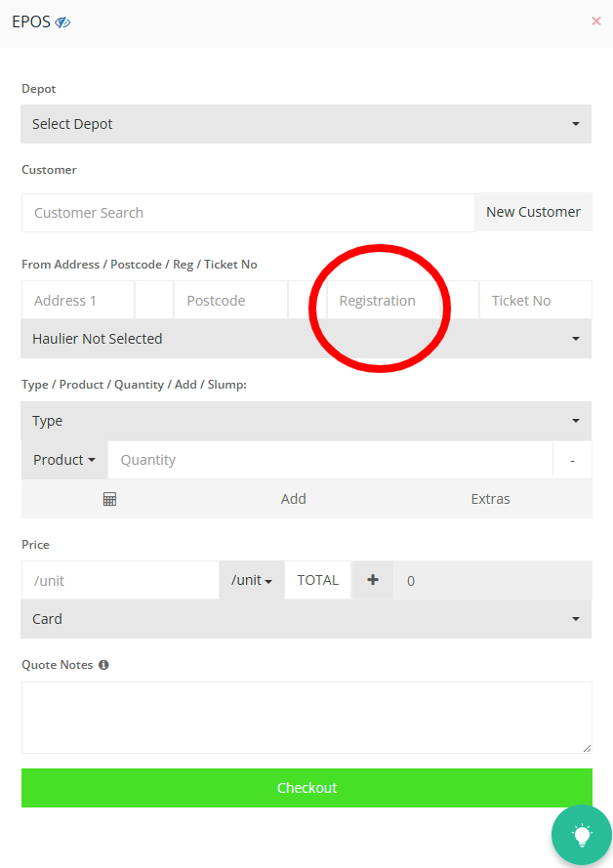
Task: Open the /unit price dropdown
Action: coord(251,580)
